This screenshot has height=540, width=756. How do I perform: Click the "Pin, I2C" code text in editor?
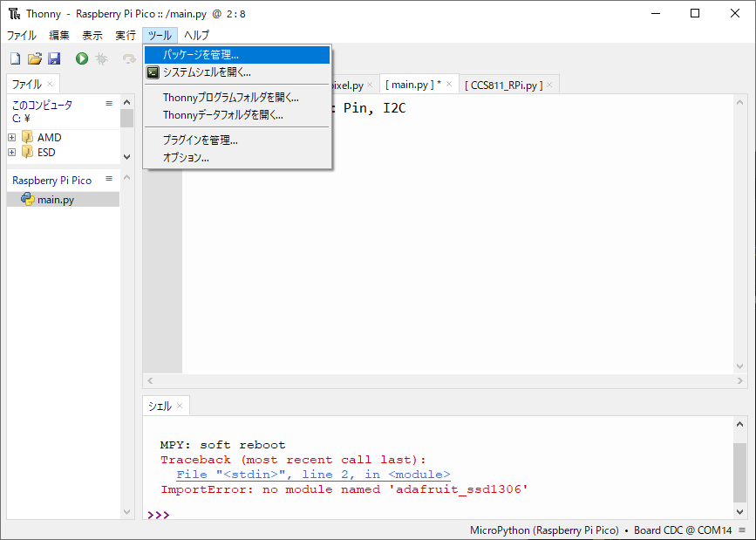tap(375, 108)
